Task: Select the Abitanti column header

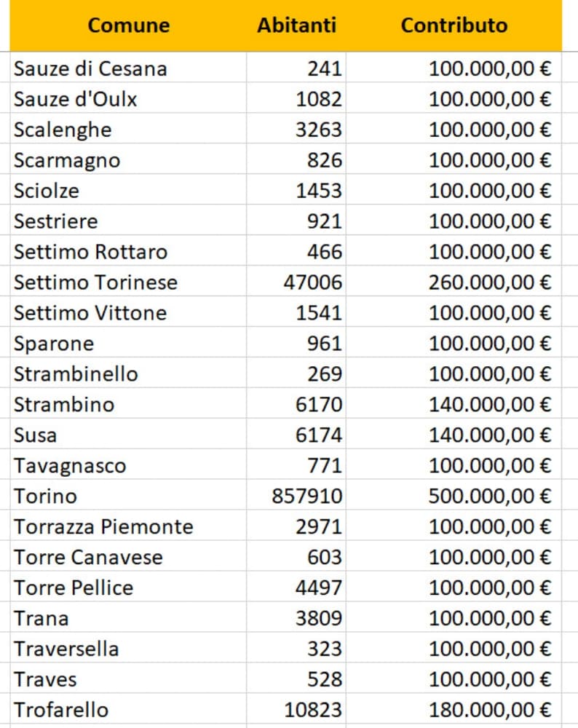Action: 296,25
